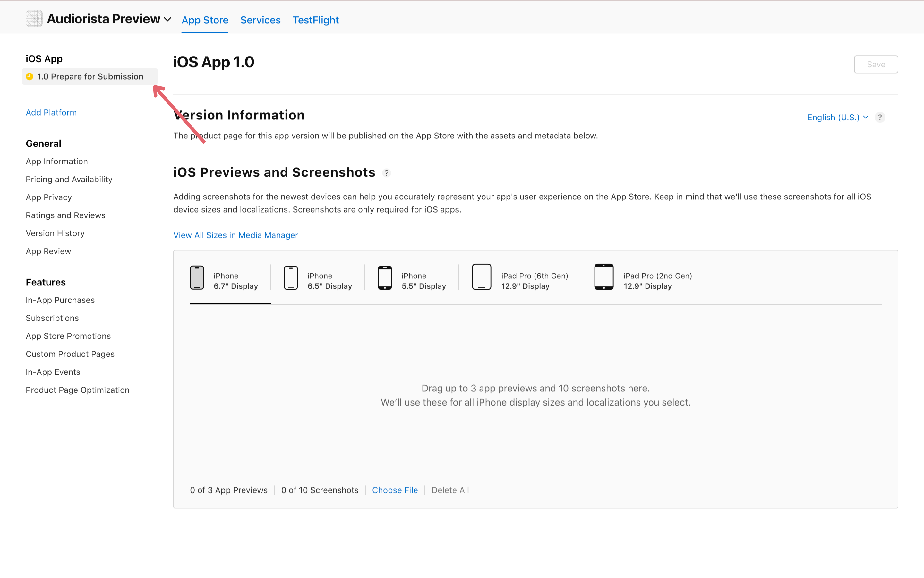Image resolution: width=924 pixels, height=578 pixels.
Task: Go to In-App Events
Action: 53,372
